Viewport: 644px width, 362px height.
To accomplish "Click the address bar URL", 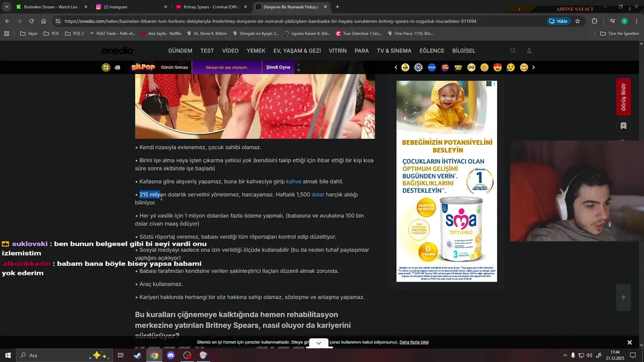I will [x=270, y=21].
